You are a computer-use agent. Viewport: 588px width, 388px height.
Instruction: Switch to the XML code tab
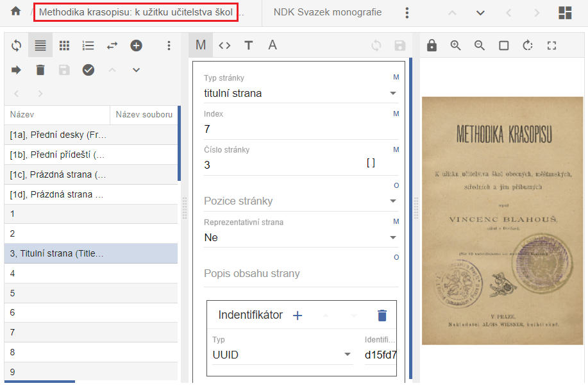(224, 46)
